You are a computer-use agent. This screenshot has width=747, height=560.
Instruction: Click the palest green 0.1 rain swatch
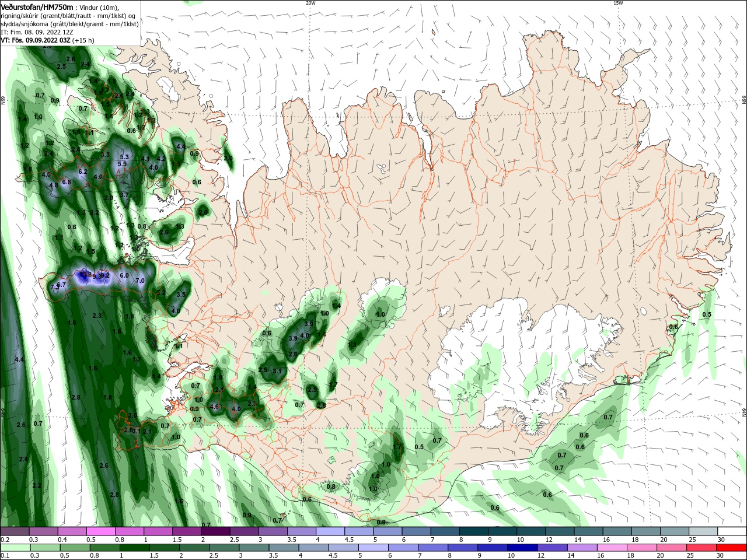coord(16,548)
